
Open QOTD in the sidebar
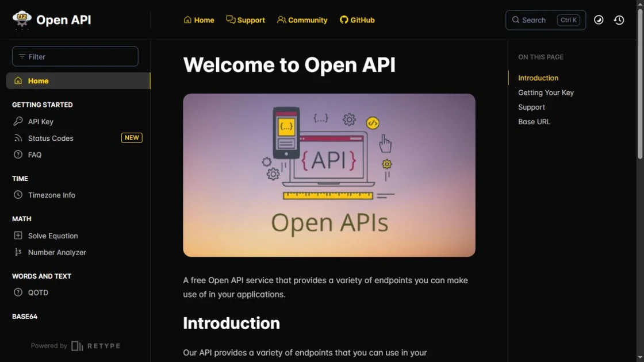[x=38, y=292]
